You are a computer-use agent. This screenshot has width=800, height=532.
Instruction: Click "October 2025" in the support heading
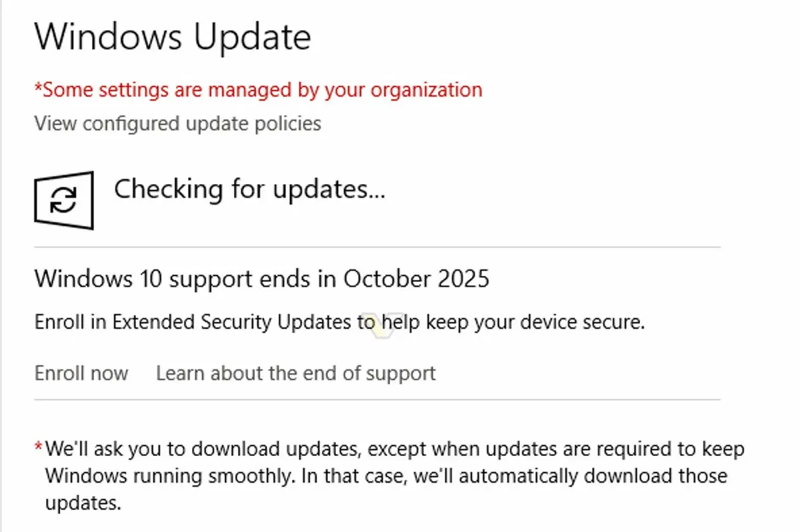pos(416,279)
